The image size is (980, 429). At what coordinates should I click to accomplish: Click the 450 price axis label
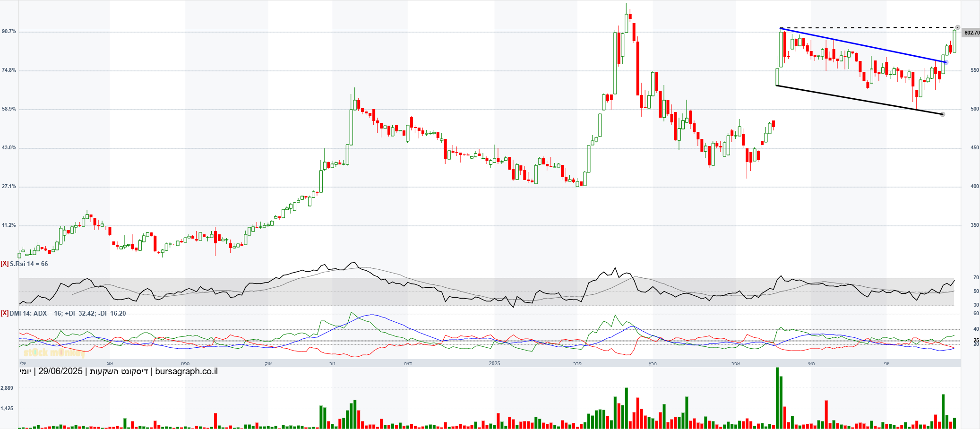(975, 147)
